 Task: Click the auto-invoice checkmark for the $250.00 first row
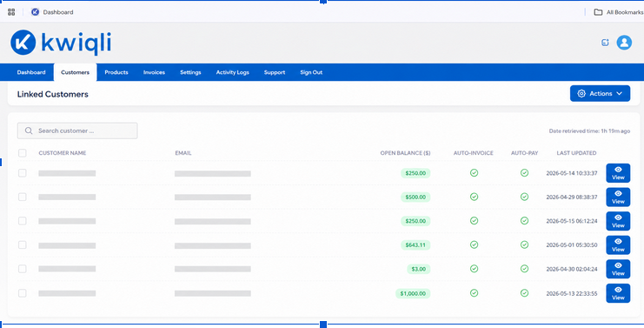[474, 173]
